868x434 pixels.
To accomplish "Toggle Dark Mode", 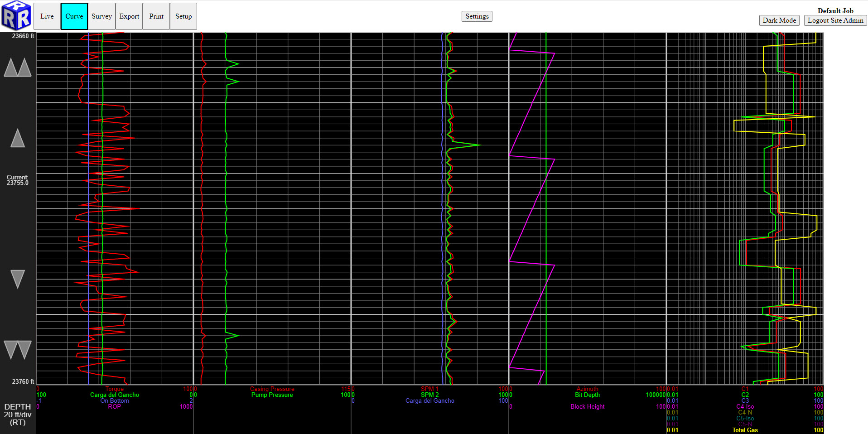I will point(779,20).
